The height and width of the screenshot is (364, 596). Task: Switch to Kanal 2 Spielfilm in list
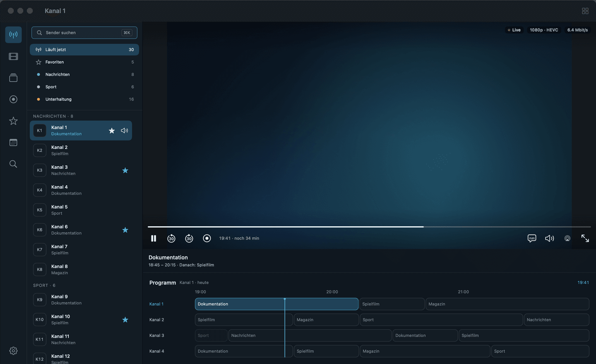(x=81, y=151)
